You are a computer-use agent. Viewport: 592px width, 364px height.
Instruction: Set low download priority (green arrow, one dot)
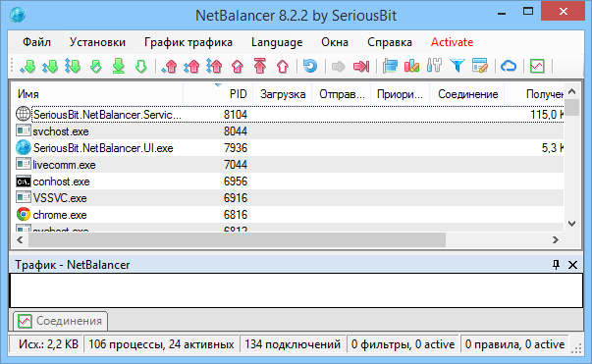pos(28,66)
